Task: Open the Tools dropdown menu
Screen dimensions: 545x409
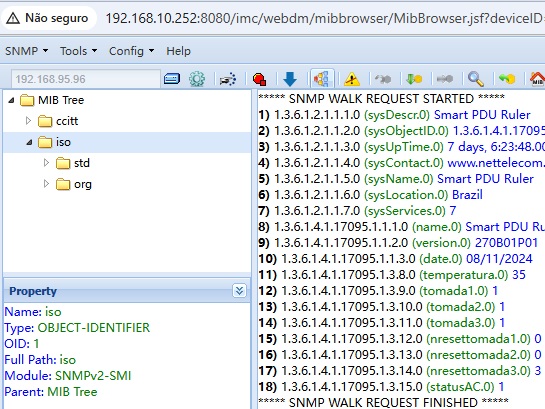Action: pos(79,51)
